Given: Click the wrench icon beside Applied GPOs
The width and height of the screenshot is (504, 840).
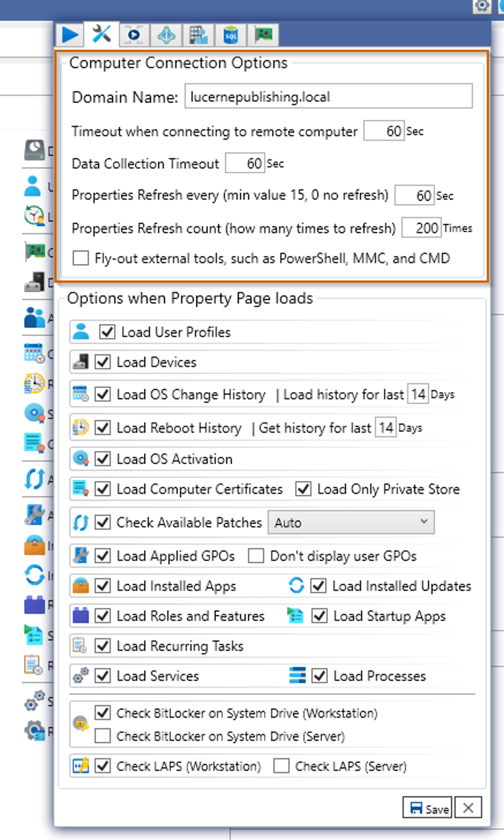Looking at the screenshot, I should click(81, 555).
